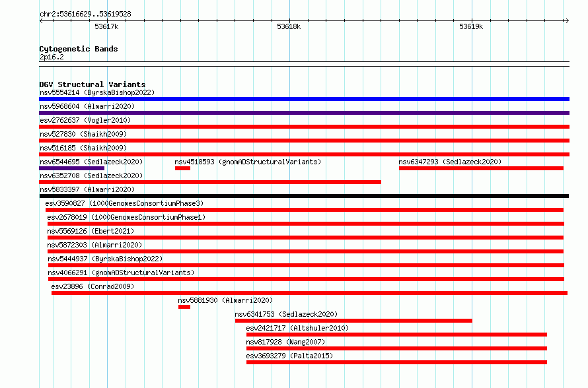This screenshot has height=388, width=588.
Task: Click the nsv6544695 (Sedlazeck2020) label
Action: (91, 162)
